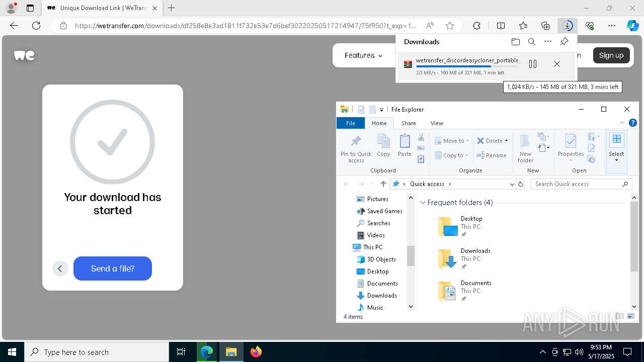Open Edge tab actions menu
The width and height of the screenshot is (644, 362).
coord(30,8)
